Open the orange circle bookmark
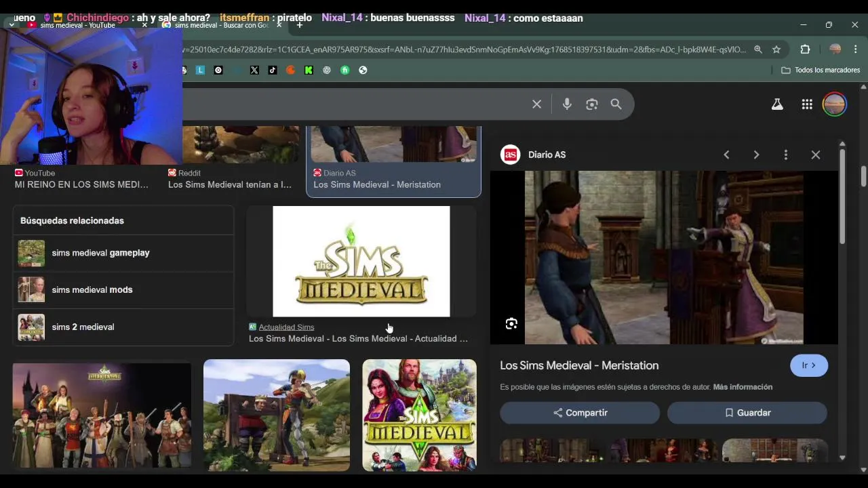The width and height of the screenshot is (868, 488). [291, 70]
